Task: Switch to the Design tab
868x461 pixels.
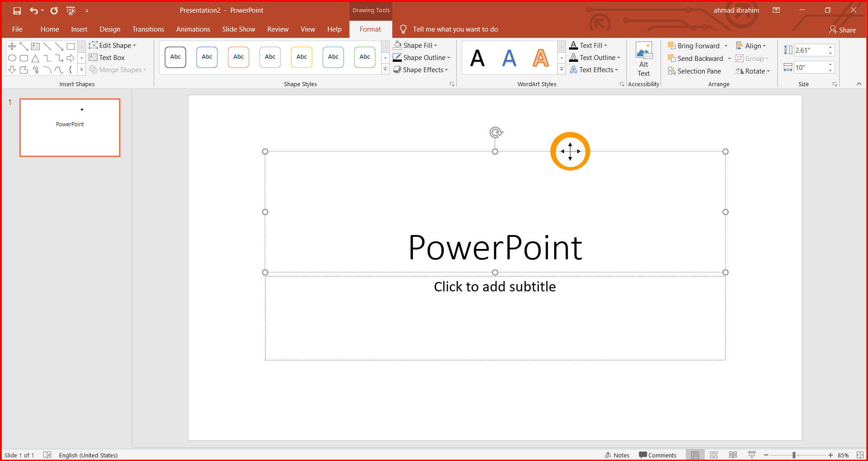Action: [110, 29]
